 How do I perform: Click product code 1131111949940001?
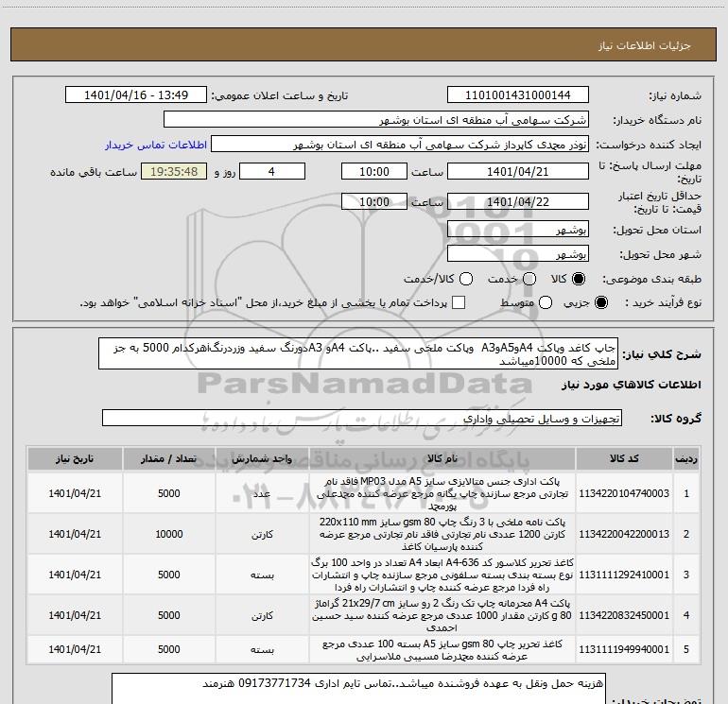click(624, 649)
